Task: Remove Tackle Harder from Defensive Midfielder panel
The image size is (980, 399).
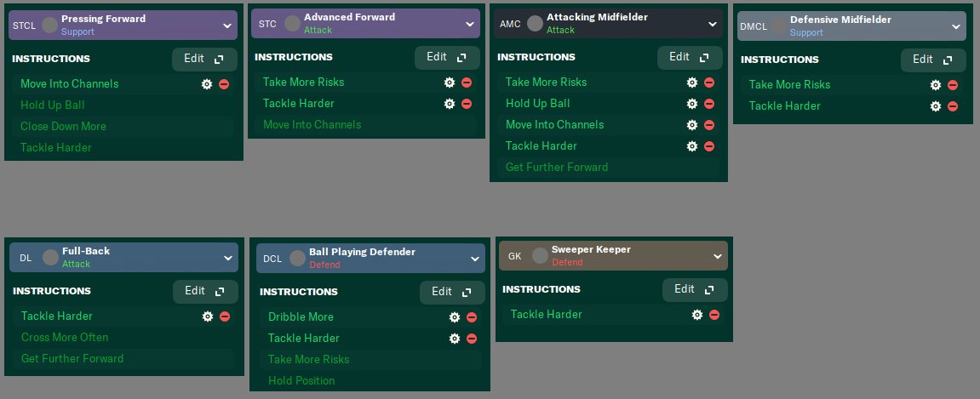Action: [x=953, y=106]
